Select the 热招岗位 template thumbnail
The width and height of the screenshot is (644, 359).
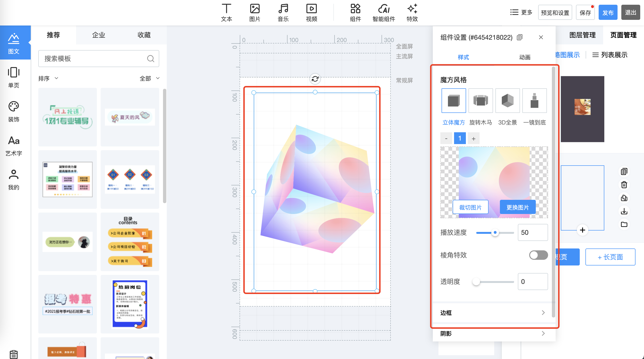[x=130, y=304]
